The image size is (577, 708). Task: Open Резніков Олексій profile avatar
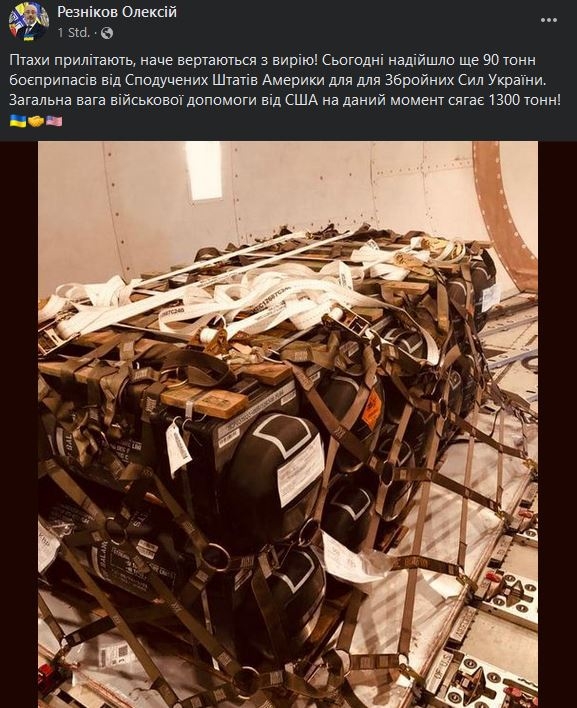(29, 22)
